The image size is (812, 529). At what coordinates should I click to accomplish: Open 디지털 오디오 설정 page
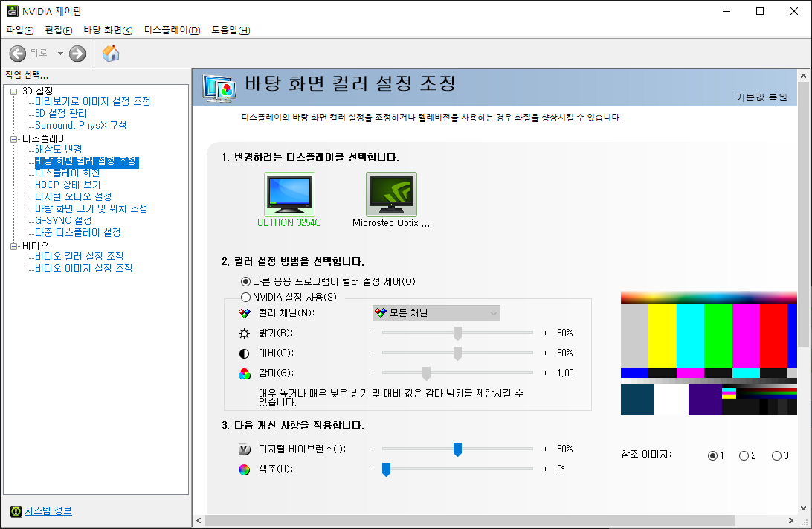click(x=74, y=197)
